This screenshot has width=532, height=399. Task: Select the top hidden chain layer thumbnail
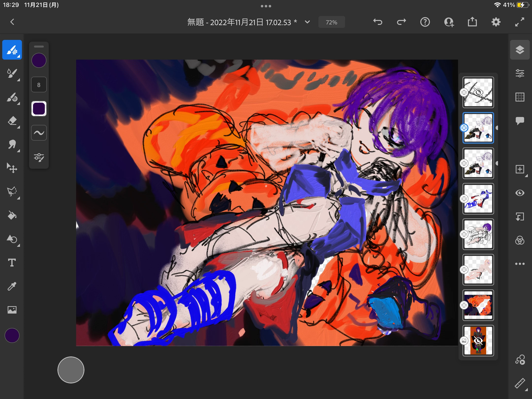pyautogui.click(x=478, y=92)
